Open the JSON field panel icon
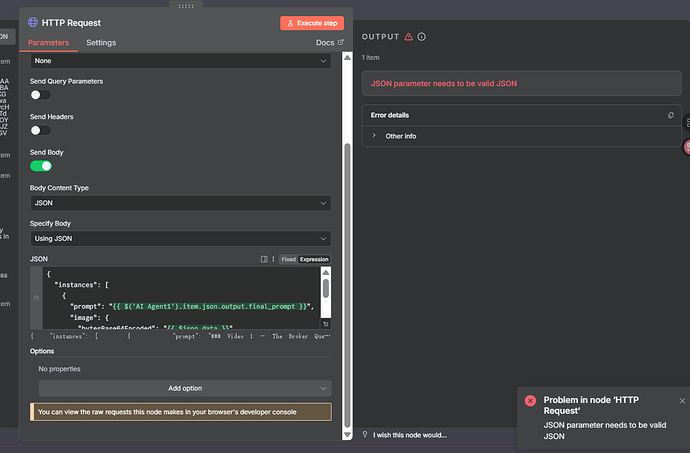Viewport: 690px width, 453px height. [x=263, y=259]
